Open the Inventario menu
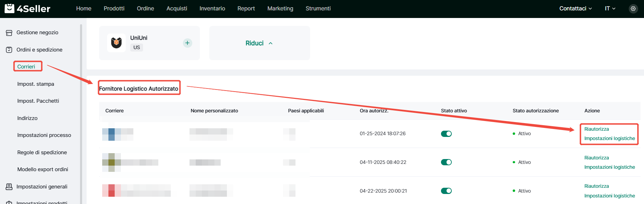This screenshot has height=204, width=644. click(212, 9)
